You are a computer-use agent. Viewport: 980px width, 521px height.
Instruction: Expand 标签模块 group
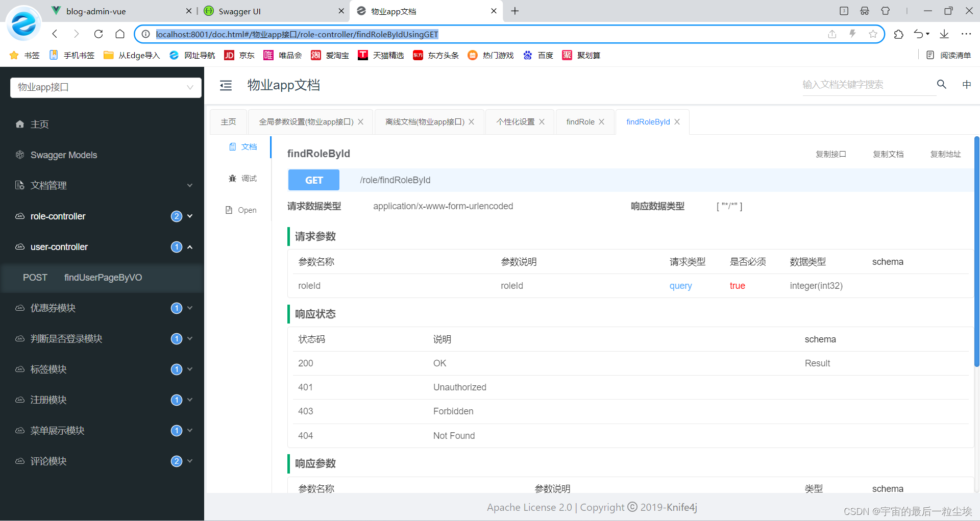click(102, 369)
